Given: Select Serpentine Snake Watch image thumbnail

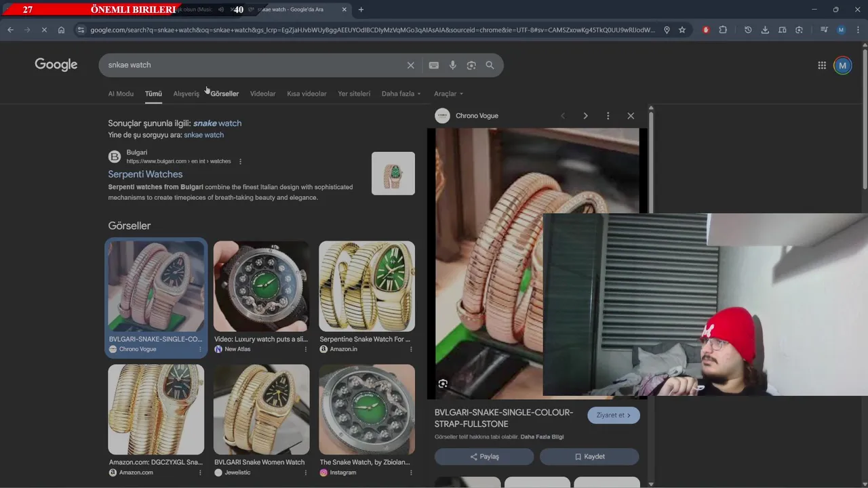Looking at the screenshot, I should [x=367, y=287].
